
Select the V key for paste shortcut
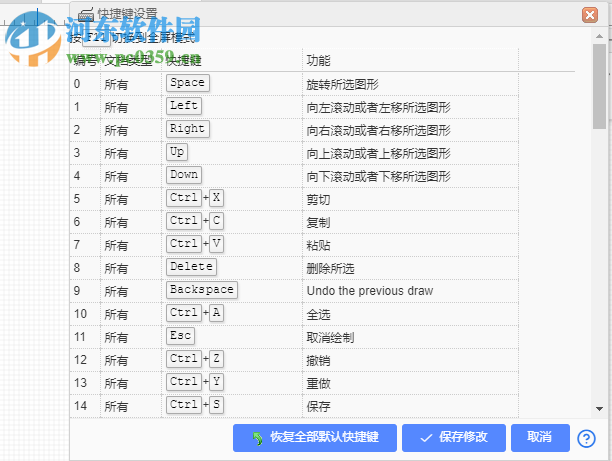click(x=217, y=244)
